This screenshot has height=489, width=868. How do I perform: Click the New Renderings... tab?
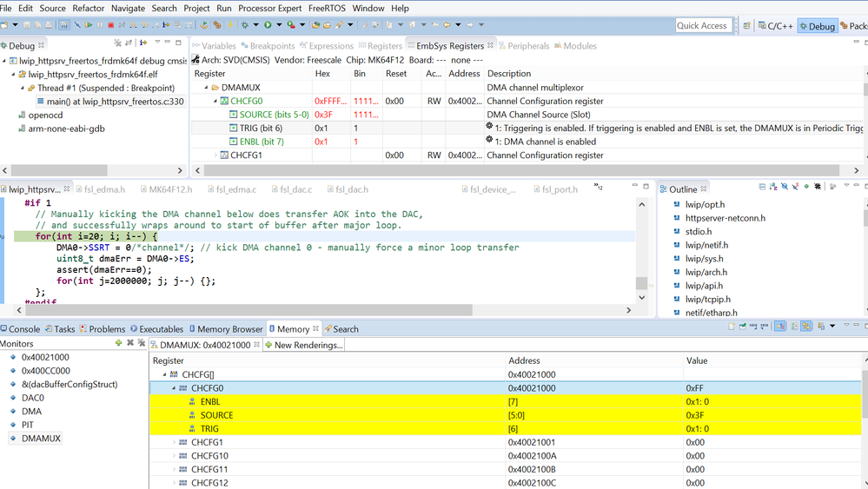[304, 345]
